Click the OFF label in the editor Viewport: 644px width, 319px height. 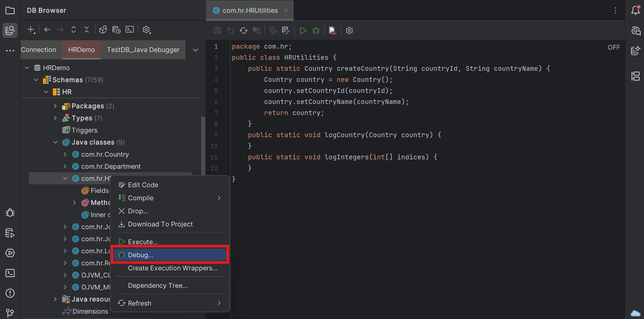[x=613, y=47]
